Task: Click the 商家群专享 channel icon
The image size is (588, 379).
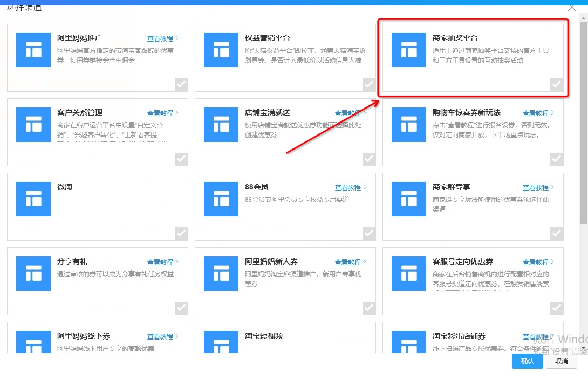Action: (x=409, y=199)
